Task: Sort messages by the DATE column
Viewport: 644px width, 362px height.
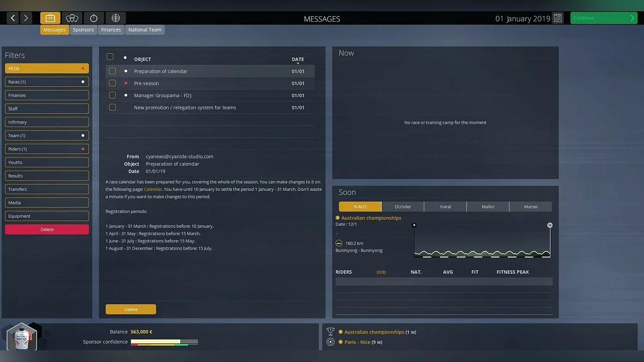Action: (298, 60)
